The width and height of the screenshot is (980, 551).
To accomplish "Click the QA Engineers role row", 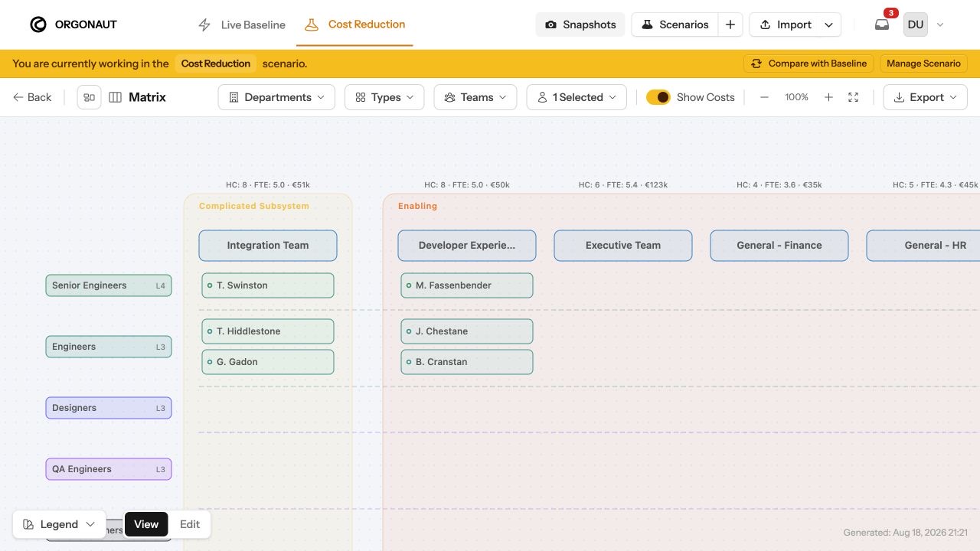I will (109, 469).
